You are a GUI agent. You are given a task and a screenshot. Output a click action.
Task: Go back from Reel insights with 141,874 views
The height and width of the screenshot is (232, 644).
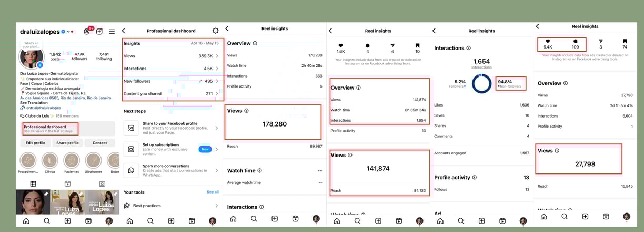tap(330, 31)
